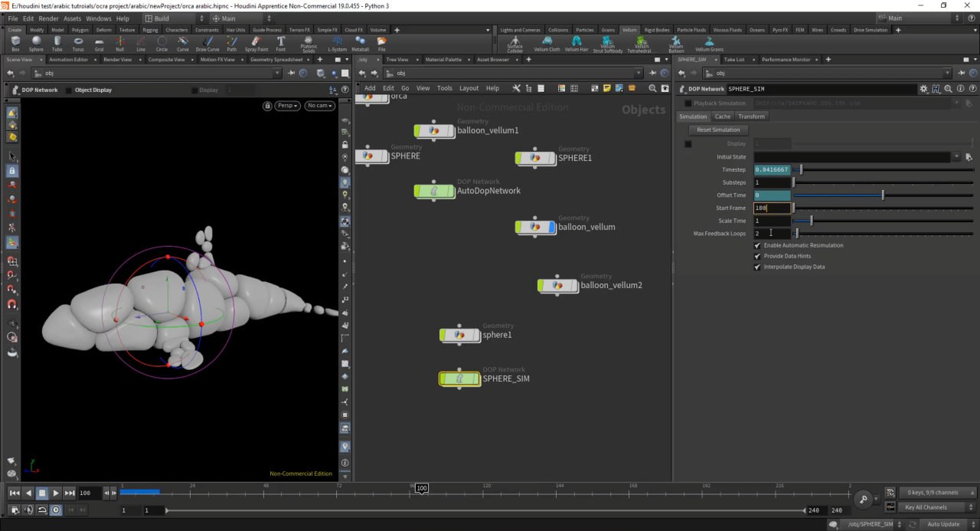Click the Vellum Balloon shelf tool
The width and height of the screenshot is (980, 531).
pyautogui.click(x=676, y=44)
